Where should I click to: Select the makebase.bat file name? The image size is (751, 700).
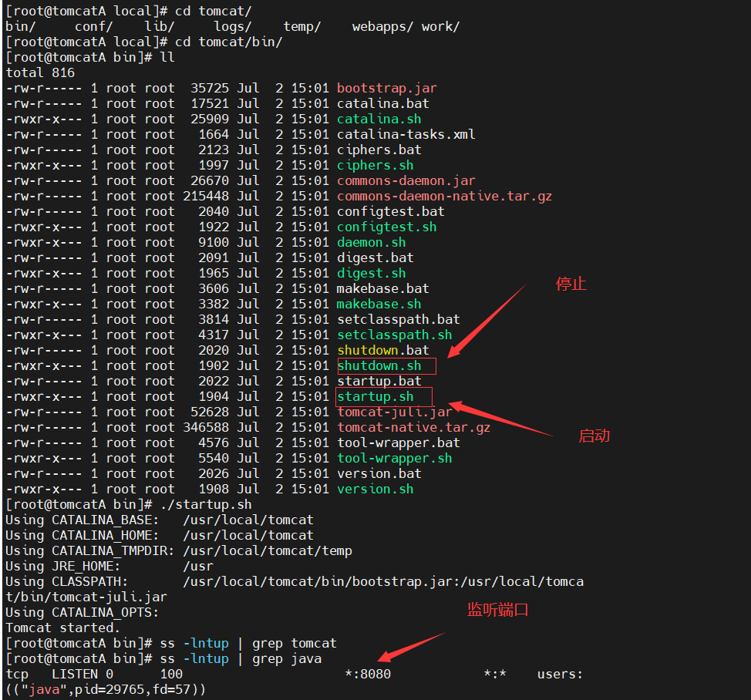pyautogui.click(x=383, y=289)
